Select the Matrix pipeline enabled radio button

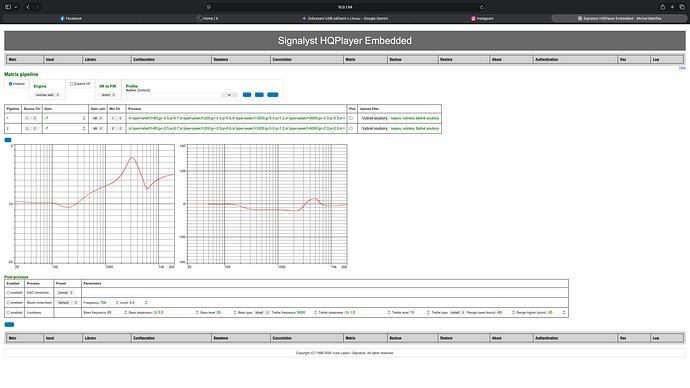(11, 84)
